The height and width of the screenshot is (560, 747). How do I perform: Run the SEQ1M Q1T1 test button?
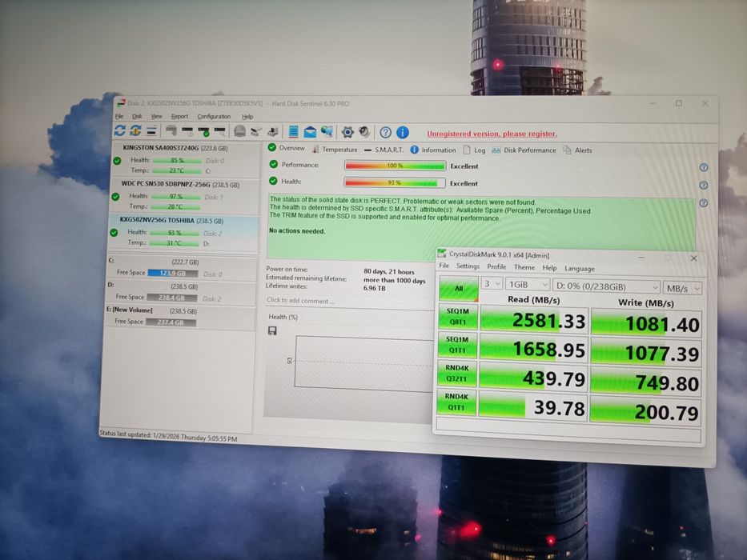coord(457,345)
